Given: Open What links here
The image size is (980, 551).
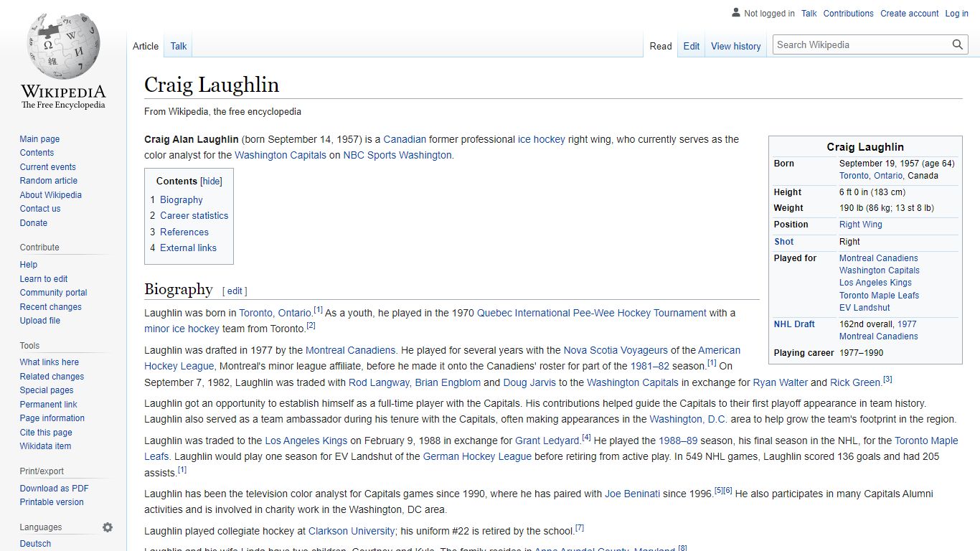Looking at the screenshot, I should point(50,362).
